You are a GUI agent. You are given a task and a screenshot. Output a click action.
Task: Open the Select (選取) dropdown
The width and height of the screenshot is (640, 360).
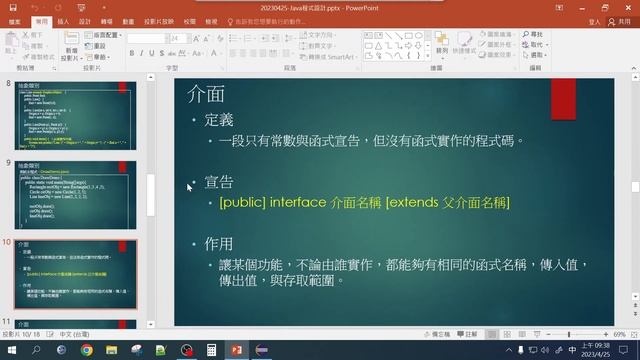tap(536, 55)
